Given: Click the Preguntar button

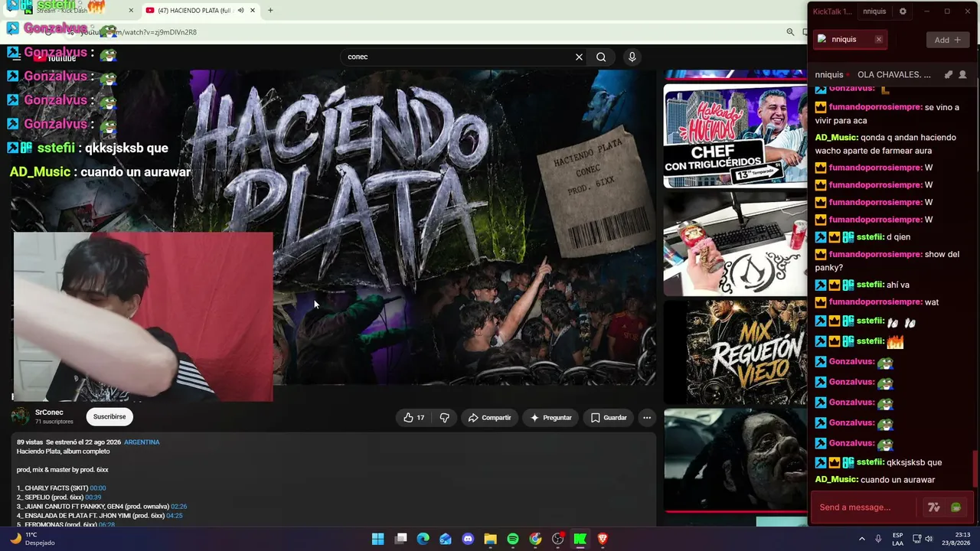Looking at the screenshot, I should coord(551,418).
